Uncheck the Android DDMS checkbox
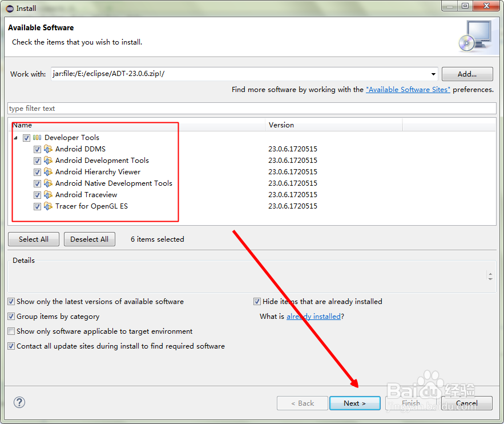The height and width of the screenshot is (424, 504). (x=37, y=149)
